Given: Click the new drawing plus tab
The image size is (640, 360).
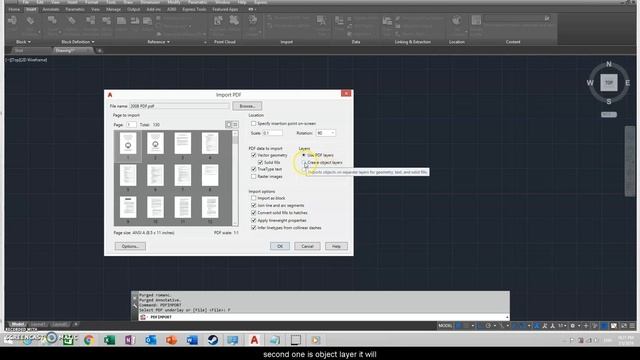Looking at the screenshot, I should click(99, 51).
